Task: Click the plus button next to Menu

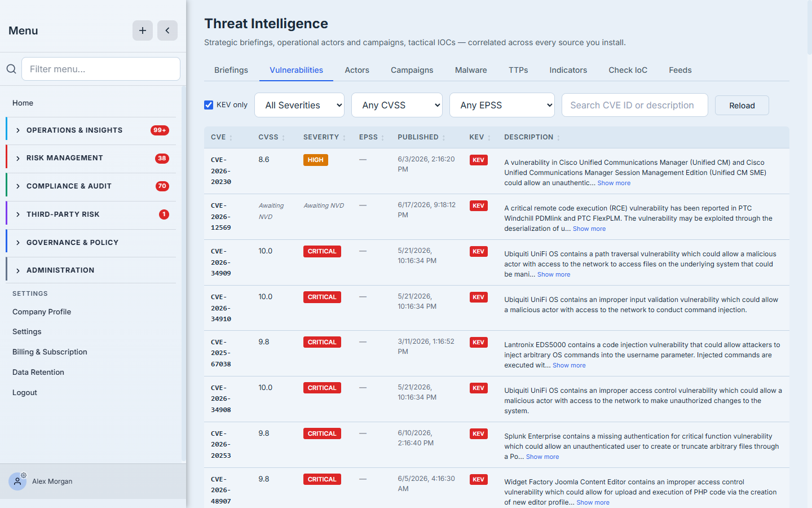Action: 143,30
